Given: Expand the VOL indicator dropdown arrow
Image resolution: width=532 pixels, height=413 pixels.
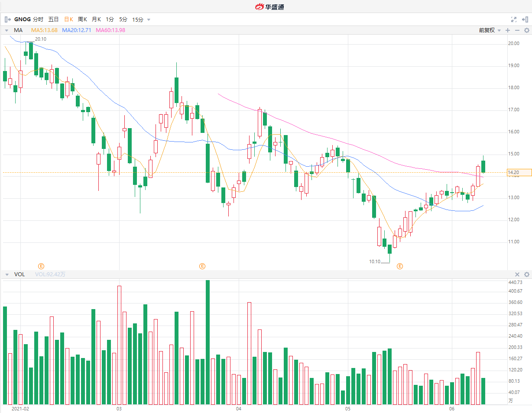Looking at the screenshot, I should coord(6,274).
